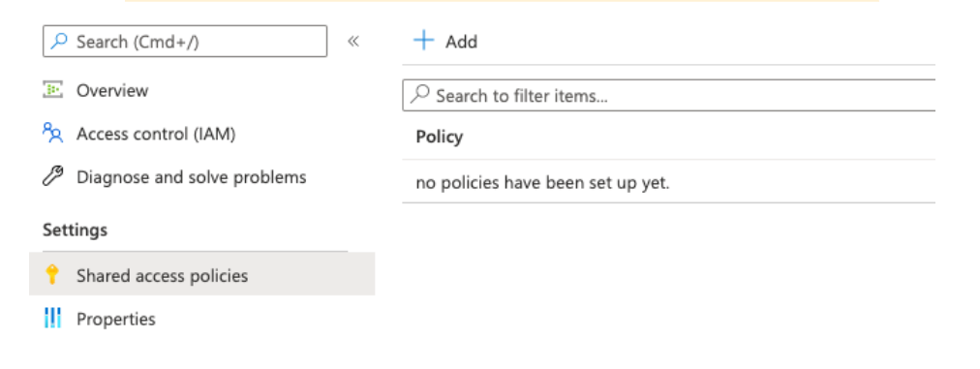This screenshot has width=980, height=369.
Task: Click the Shared access policies key icon
Action: [52, 274]
